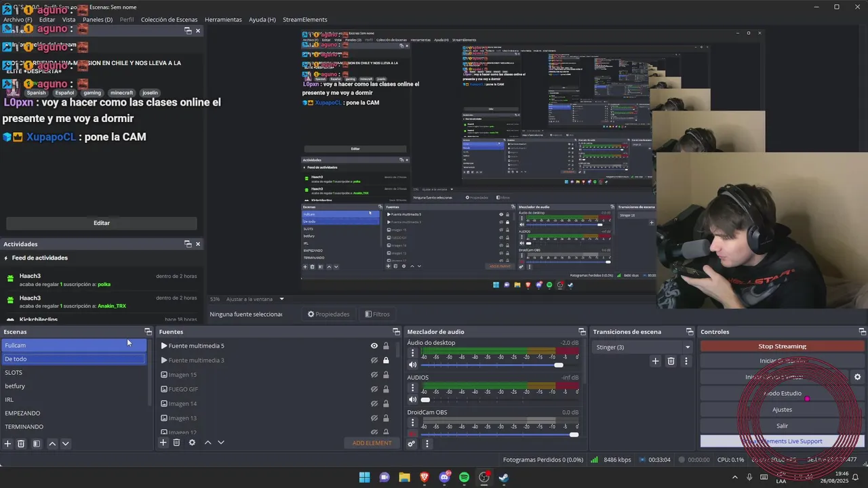Open options menu for Áudio do desktop

click(412, 353)
